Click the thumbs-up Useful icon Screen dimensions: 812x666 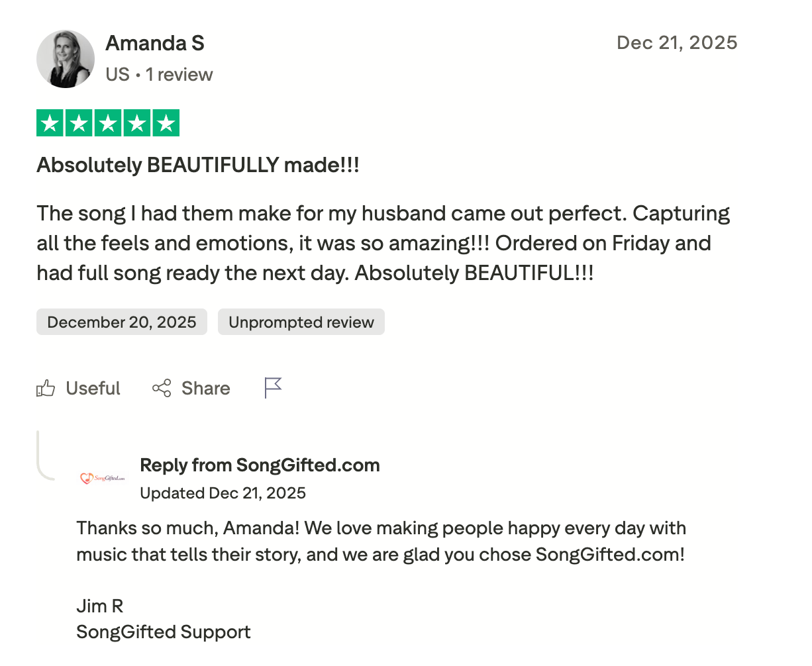pos(46,388)
